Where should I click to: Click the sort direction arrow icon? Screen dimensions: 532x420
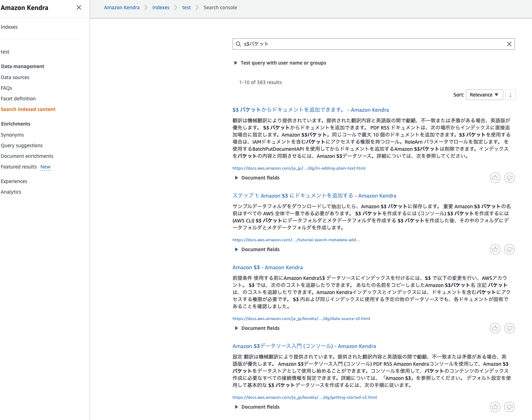510,95
